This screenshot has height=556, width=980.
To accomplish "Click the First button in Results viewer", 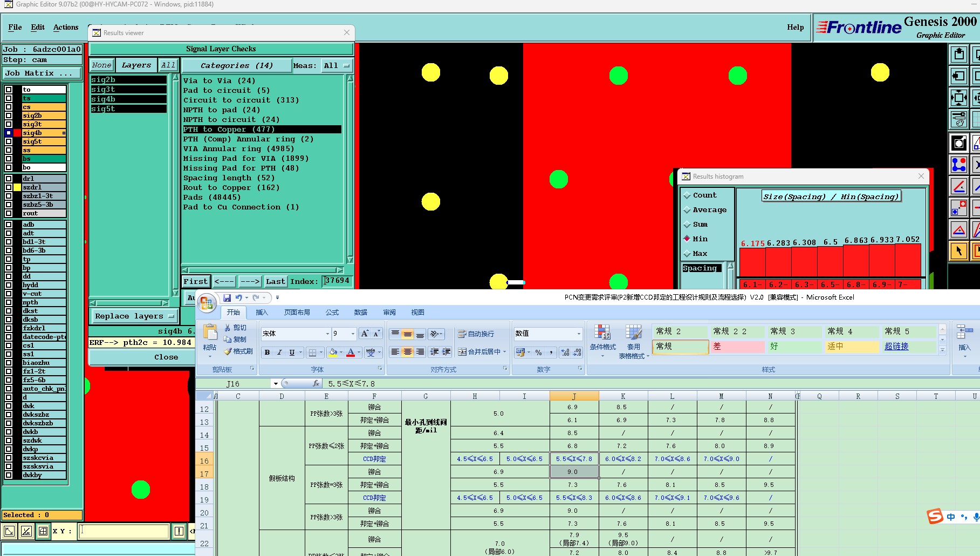I will [x=195, y=282].
